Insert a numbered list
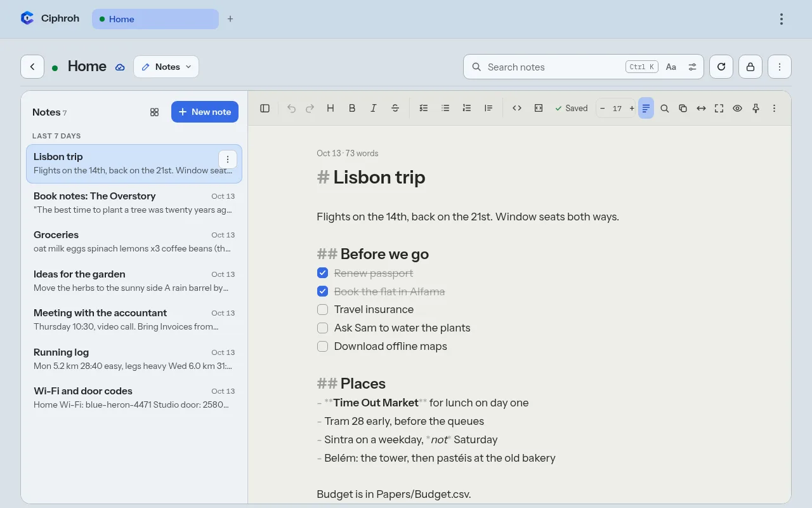This screenshot has width=812, height=508. 467,109
